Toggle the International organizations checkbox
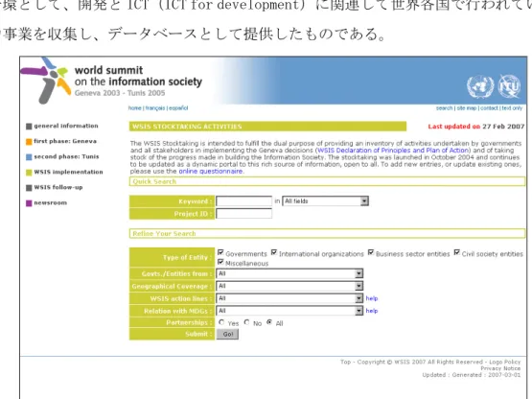532x399 pixels. click(274, 252)
